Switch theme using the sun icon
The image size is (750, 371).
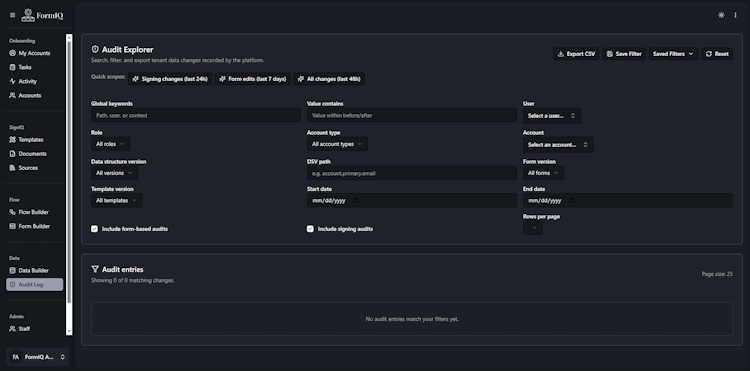click(x=721, y=15)
